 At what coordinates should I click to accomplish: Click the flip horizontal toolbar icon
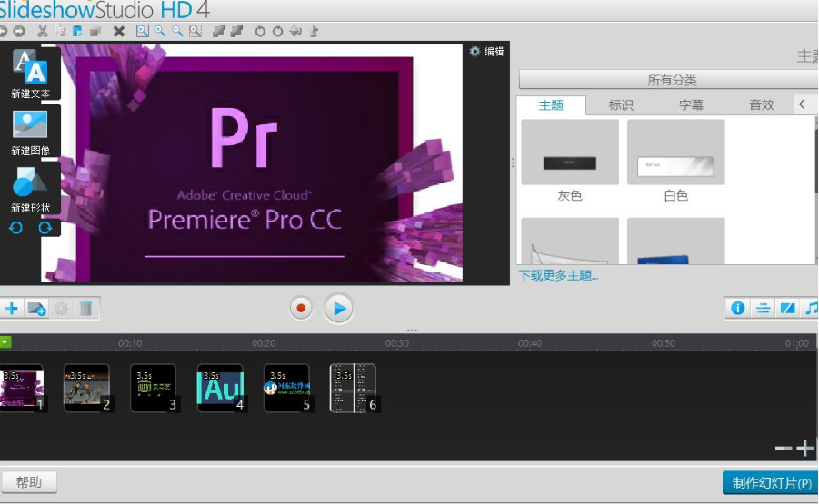(295, 31)
